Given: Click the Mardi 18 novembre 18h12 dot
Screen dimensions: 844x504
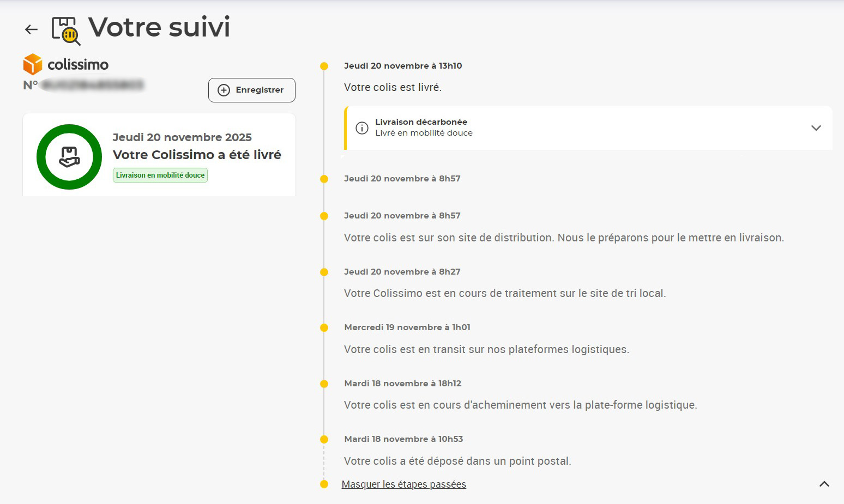Looking at the screenshot, I should [x=324, y=384].
